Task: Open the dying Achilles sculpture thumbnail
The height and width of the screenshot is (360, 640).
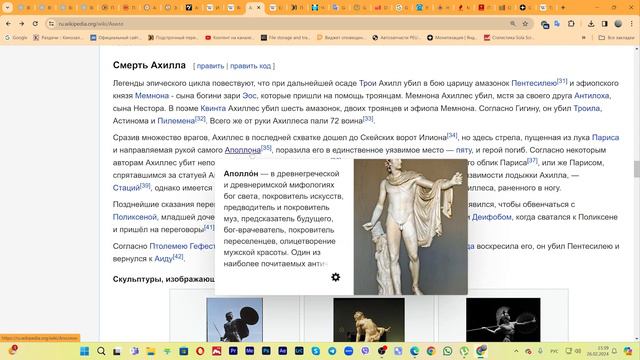Action: point(369,320)
